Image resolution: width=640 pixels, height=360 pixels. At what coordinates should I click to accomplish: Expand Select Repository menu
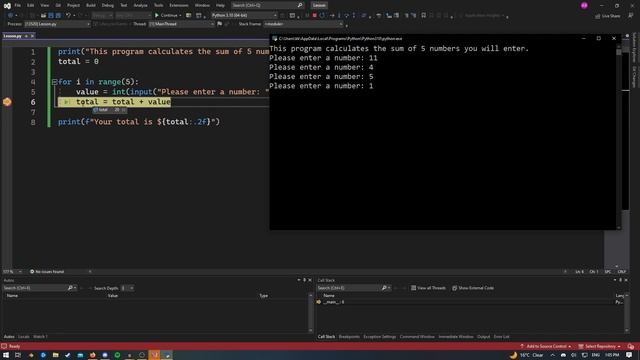pos(599,346)
